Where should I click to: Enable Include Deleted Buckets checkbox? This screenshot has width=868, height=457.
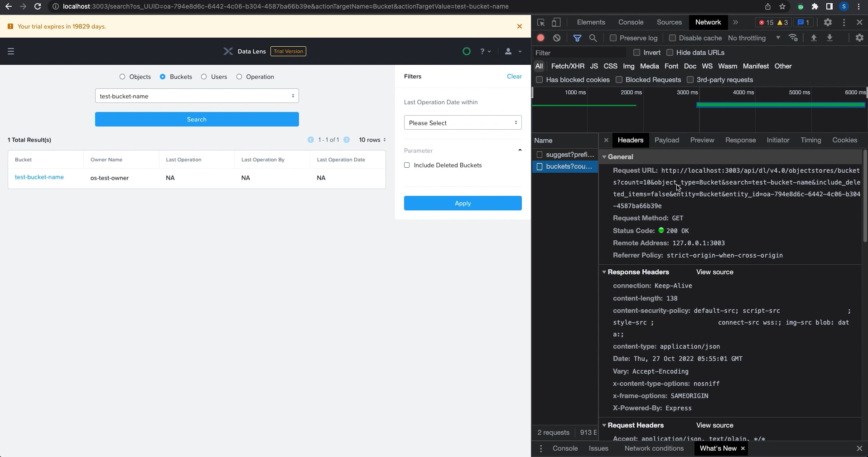tap(407, 165)
